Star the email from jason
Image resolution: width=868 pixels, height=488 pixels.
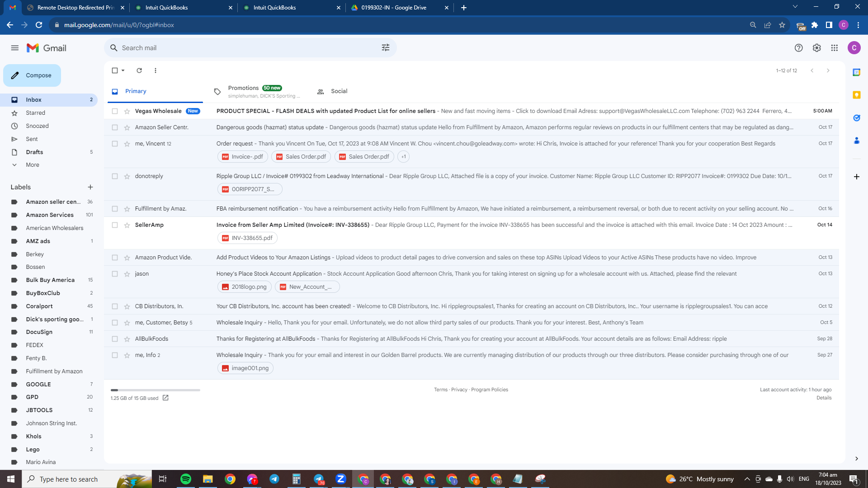[x=127, y=274]
